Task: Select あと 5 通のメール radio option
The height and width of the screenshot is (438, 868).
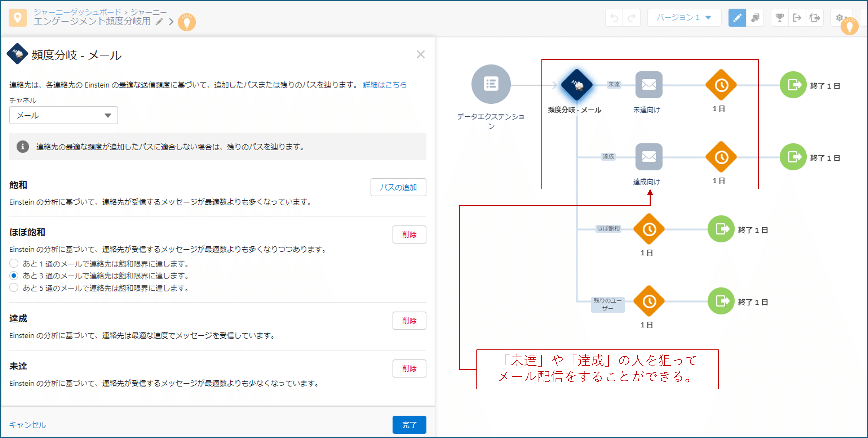Action: pyautogui.click(x=14, y=288)
